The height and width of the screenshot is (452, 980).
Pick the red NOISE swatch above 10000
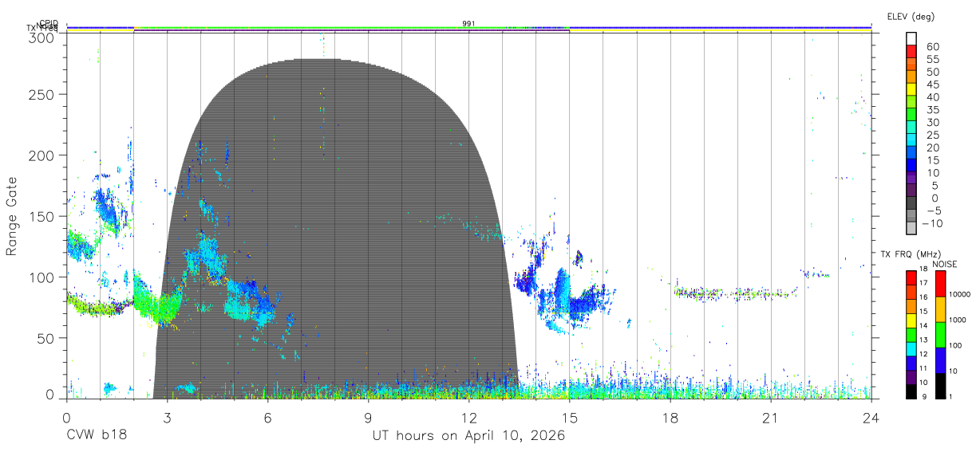(940, 282)
